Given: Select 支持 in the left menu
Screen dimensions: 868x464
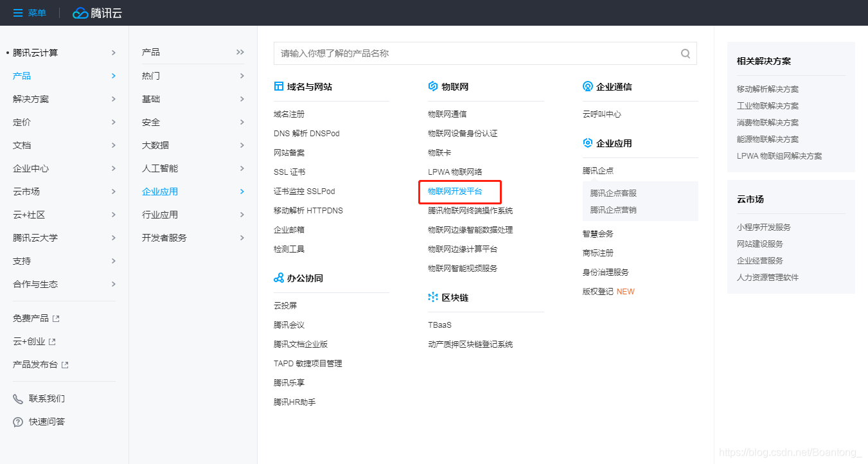Looking at the screenshot, I should pos(22,261).
